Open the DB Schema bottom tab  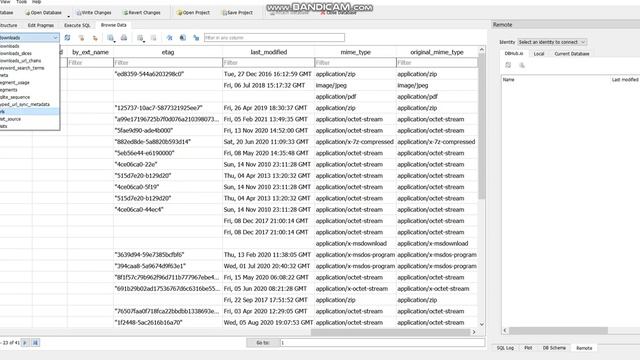554,348
